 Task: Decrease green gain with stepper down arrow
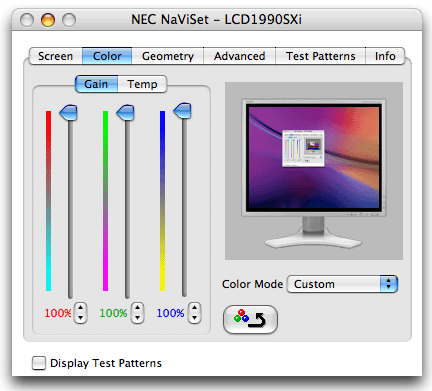click(x=137, y=318)
